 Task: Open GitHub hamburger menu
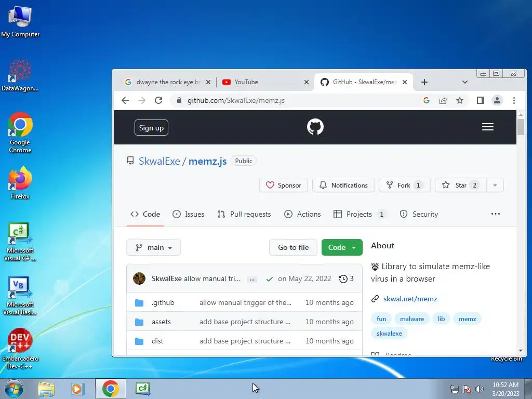487,127
